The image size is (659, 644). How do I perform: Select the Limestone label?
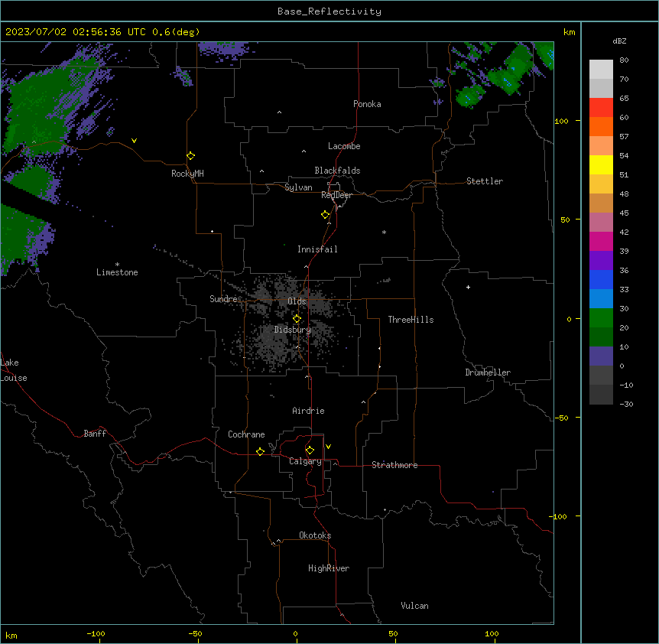pyautogui.click(x=117, y=272)
